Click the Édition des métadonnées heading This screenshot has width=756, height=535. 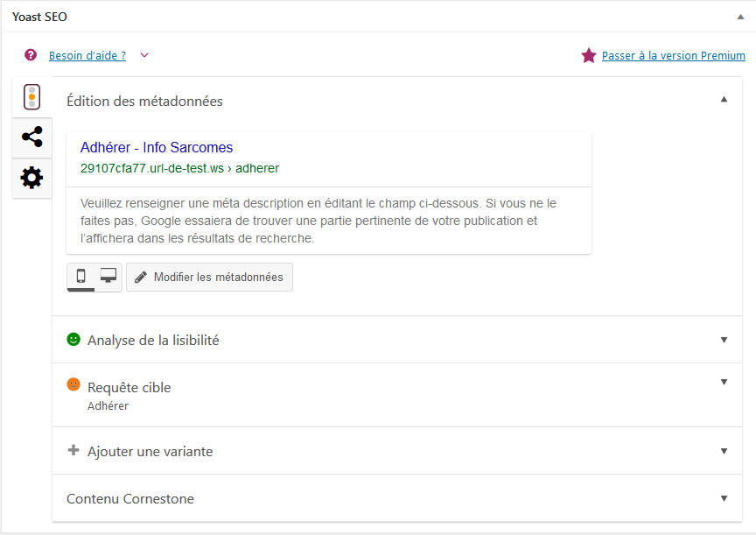144,102
